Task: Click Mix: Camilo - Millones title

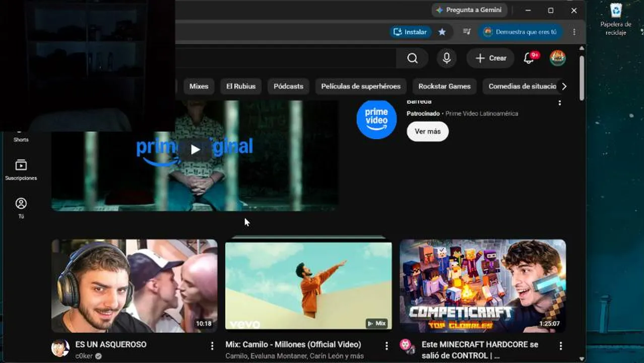Action: click(x=293, y=344)
